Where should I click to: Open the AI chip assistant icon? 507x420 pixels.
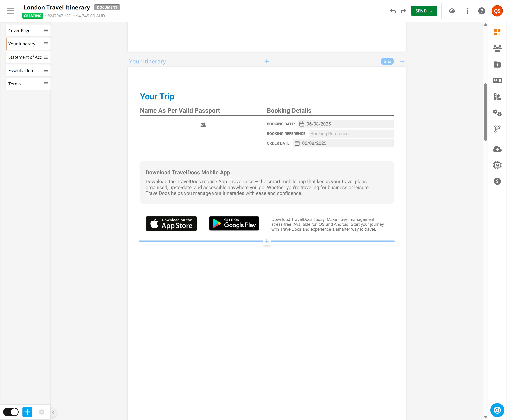[x=497, y=165]
